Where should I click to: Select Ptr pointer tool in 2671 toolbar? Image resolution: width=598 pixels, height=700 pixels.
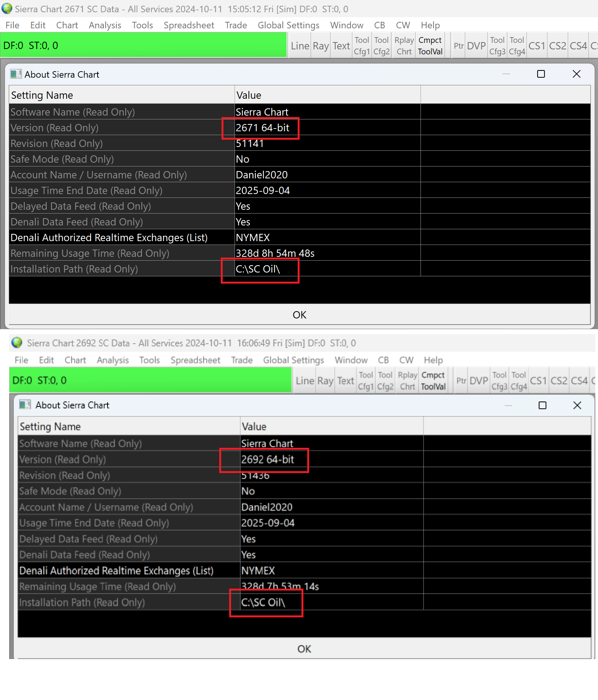tap(459, 46)
